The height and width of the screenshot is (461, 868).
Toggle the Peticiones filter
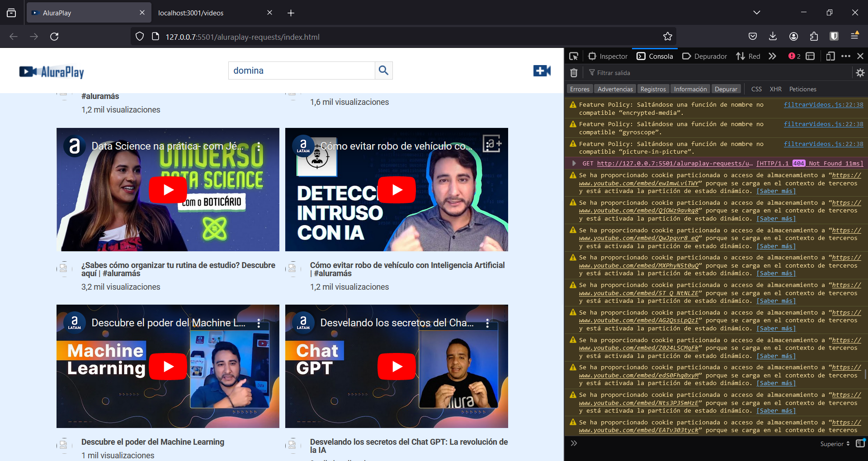pos(803,89)
